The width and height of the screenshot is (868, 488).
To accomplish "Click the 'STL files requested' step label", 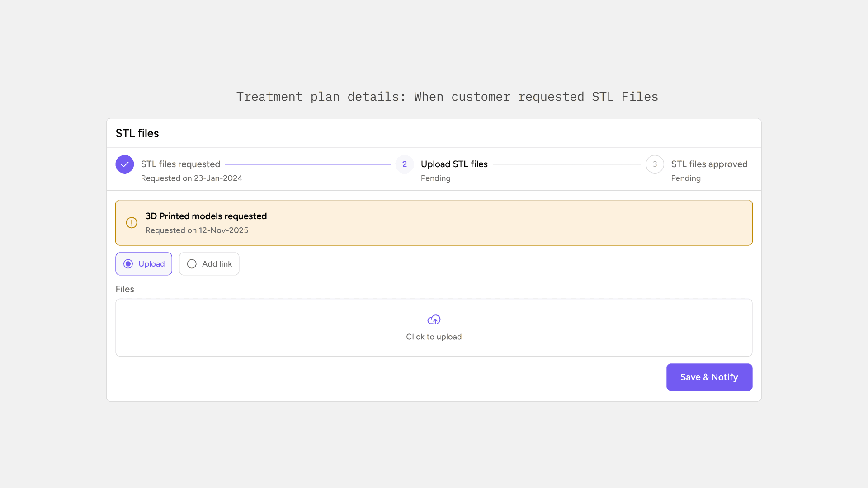I will tap(180, 164).
